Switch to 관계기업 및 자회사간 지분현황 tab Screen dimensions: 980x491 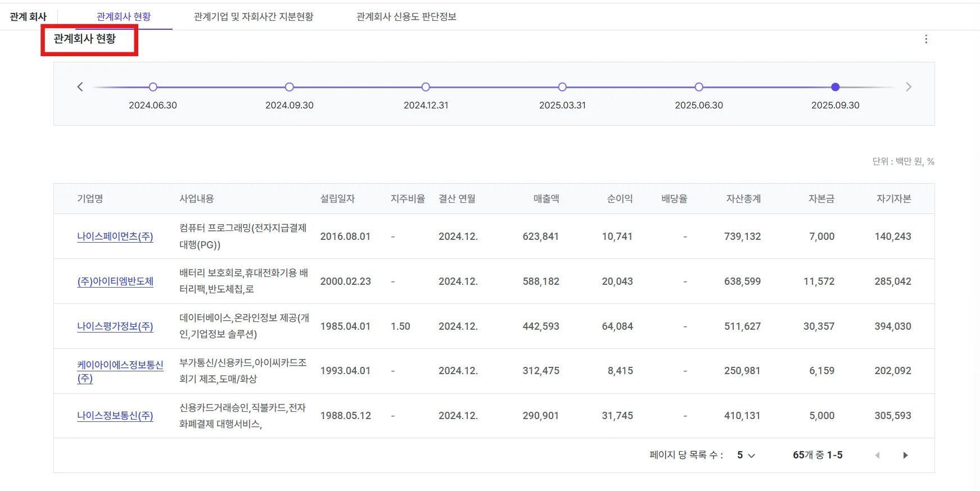point(254,17)
